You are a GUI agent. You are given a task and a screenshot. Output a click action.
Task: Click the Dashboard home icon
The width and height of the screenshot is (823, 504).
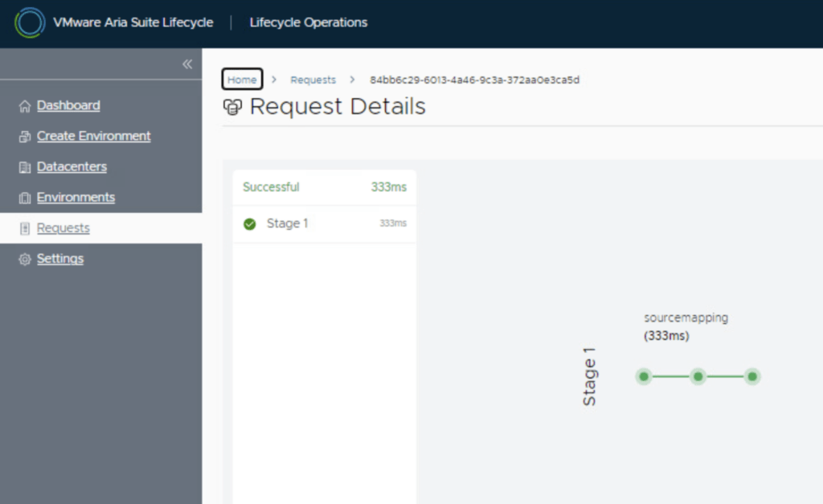[x=24, y=106]
